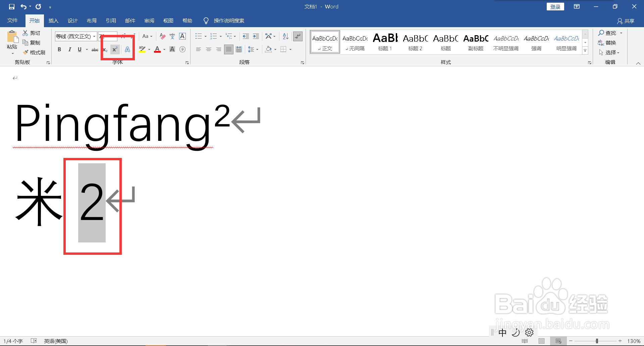Screen dimensions: 644x346
Task: Toggle superscript formatting
Action: 115,49
